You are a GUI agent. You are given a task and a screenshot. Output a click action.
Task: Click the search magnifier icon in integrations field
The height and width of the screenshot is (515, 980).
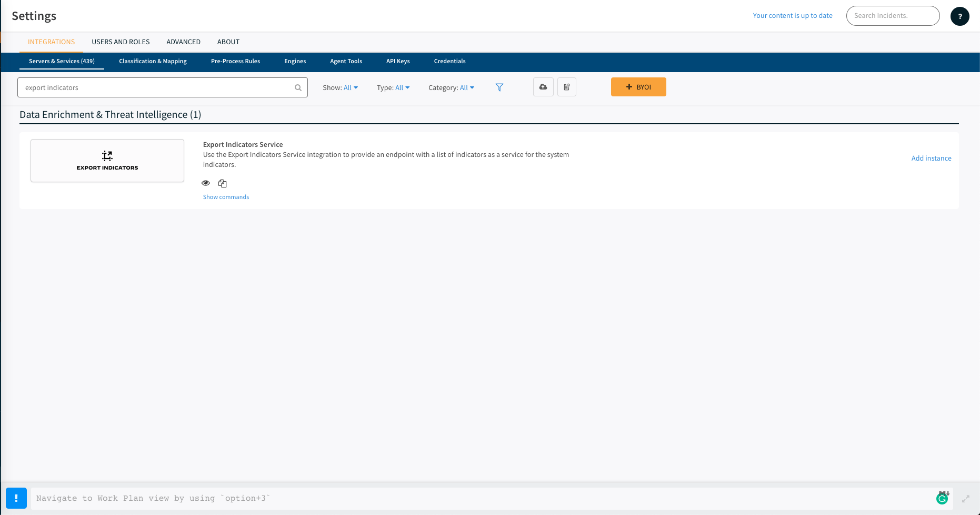(x=298, y=88)
